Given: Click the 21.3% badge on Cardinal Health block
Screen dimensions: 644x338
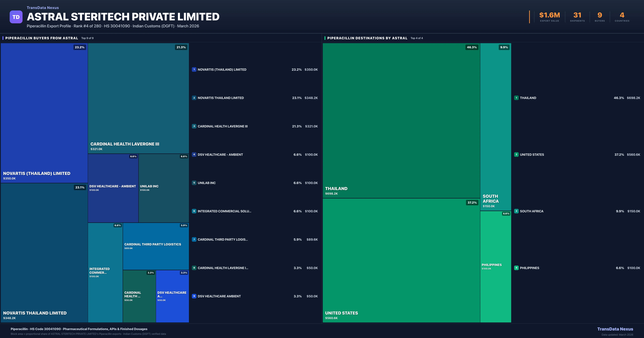Looking at the screenshot, I should click(x=181, y=47).
